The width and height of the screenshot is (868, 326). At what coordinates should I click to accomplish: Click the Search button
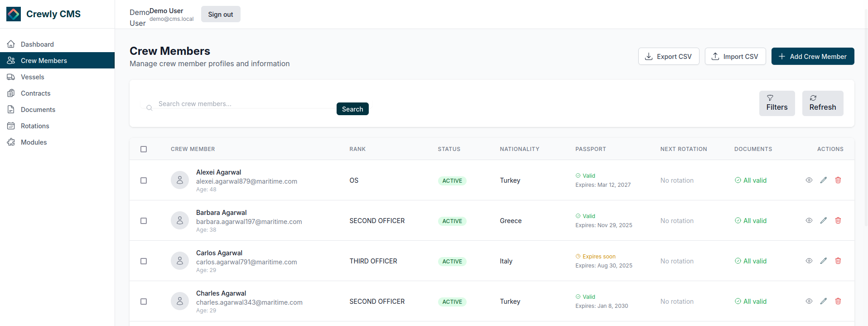(x=352, y=109)
